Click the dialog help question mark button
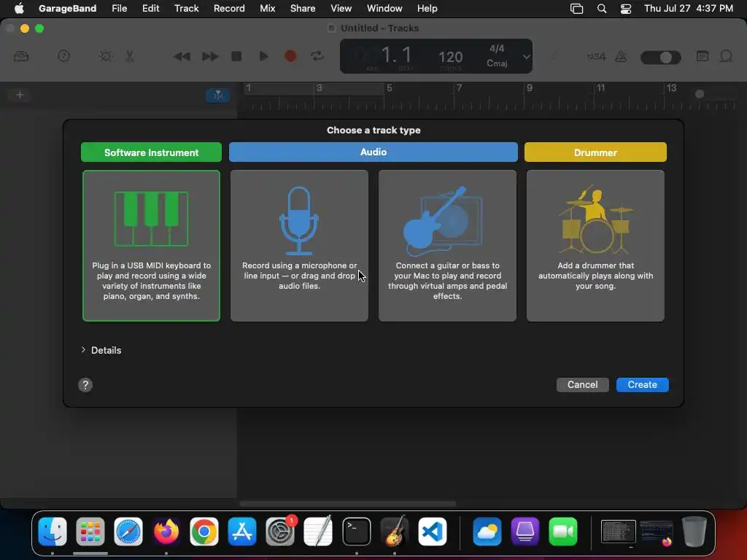 coord(85,385)
